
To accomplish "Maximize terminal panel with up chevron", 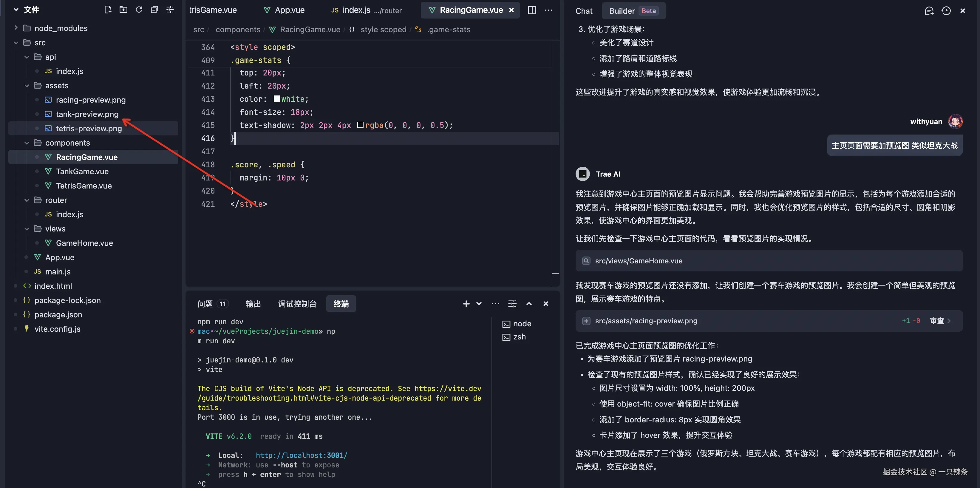I will click(529, 304).
